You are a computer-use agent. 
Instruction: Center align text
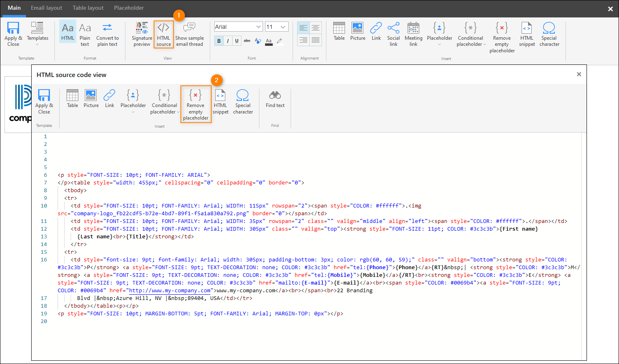(315, 28)
